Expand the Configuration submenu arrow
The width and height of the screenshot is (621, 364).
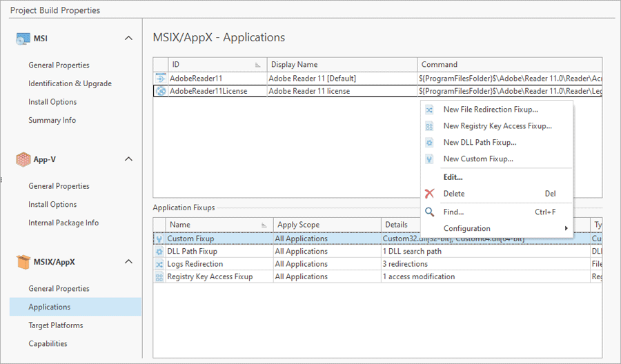pyautogui.click(x=566, y=228)
